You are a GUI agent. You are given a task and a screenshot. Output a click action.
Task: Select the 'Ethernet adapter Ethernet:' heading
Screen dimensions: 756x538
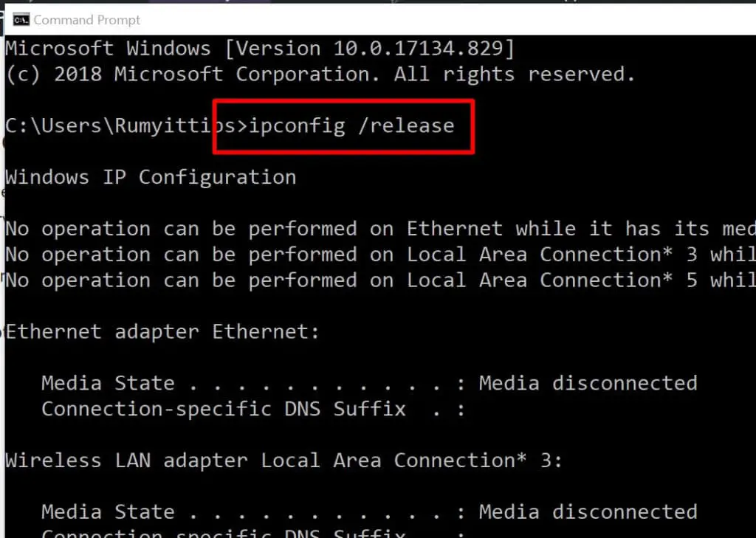tap(159, 331)
